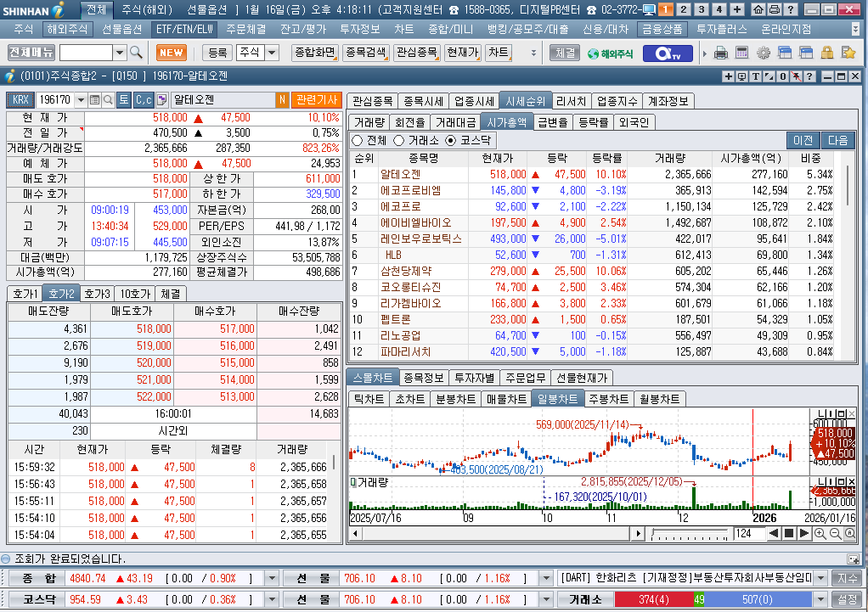Click the crossed-out pin icon in title bar
This screenshot has height=612, width=868.
click(x=796, y=76)
